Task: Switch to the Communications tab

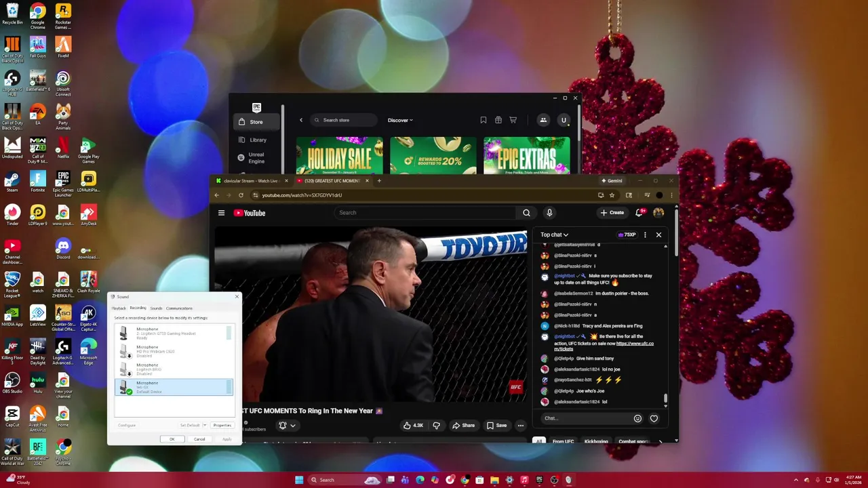Action: (x=179, y=308)
